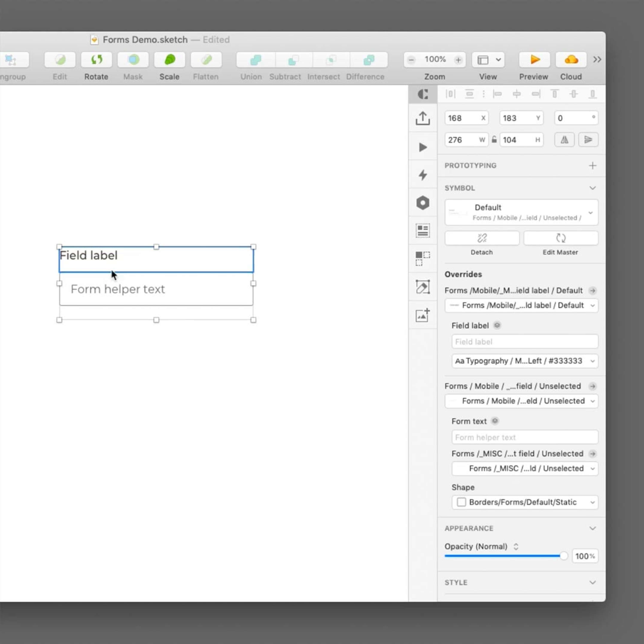Distribute the layers vertically
This screenshot has height=644, width=644.
[469, 94]
